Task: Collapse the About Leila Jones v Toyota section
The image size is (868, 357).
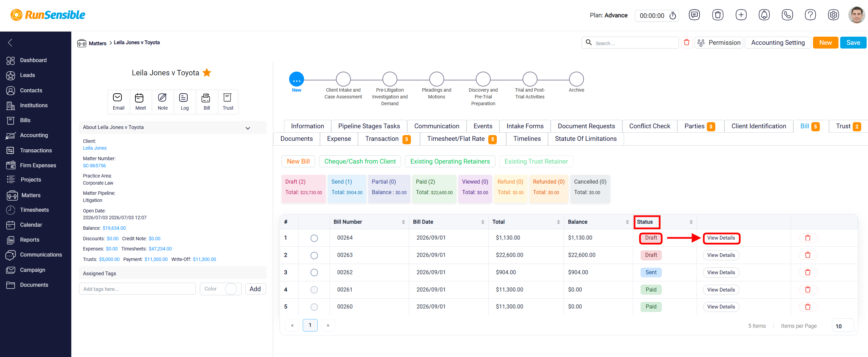Action: click(x=248, y=128)
